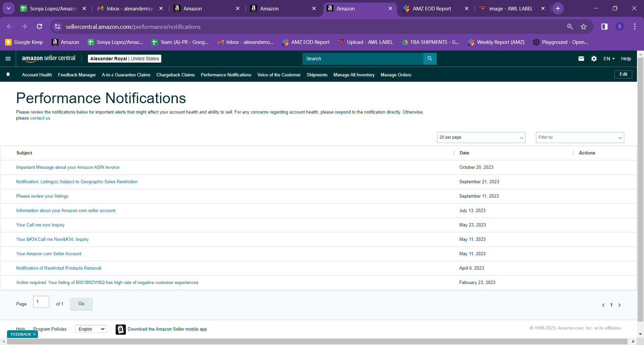The height and width of the screenshot is (345, 644).
Task: Open the Chrome three-dot menu
Action: pyautogui.click(x=635, y=26)
